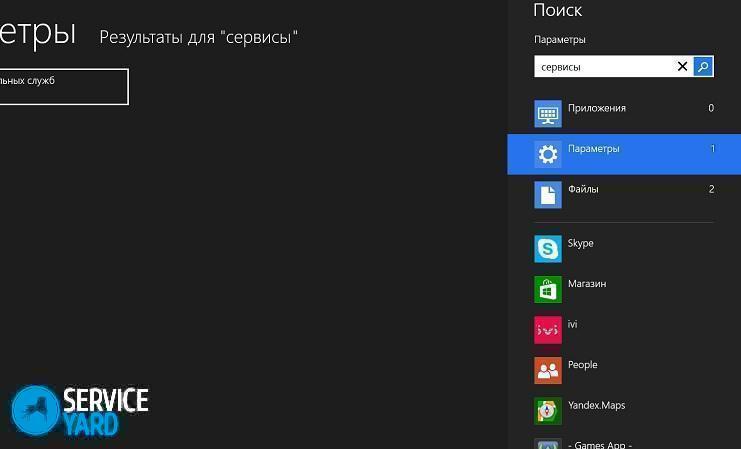Select the highlighted Параметры category label

coord(594,149)
